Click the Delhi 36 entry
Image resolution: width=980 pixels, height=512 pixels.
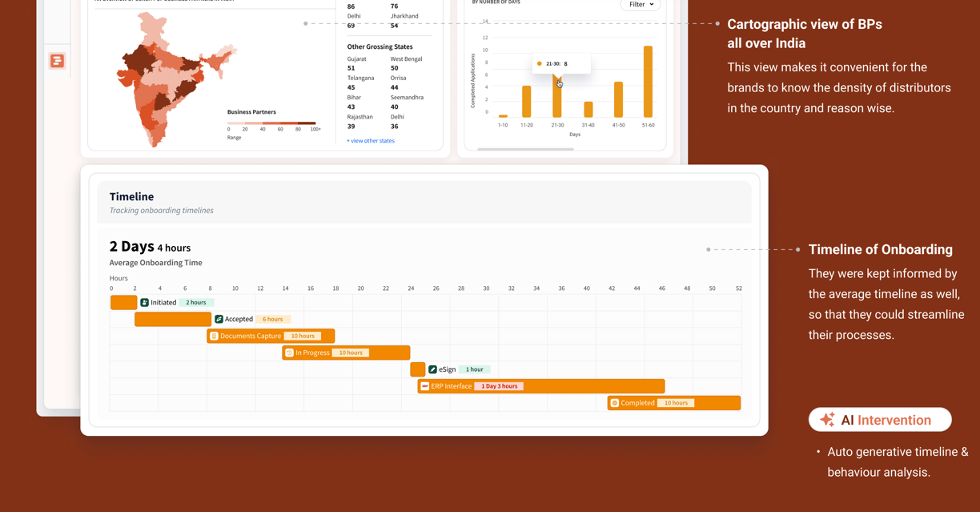pos(398,121)
